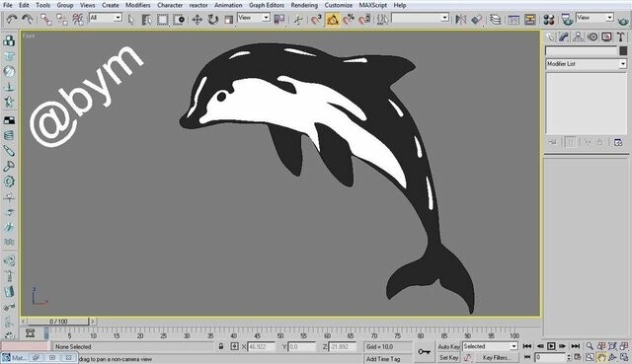Open the Graph Editors menu
The image size is (632, 364).
tap(267, 5)
